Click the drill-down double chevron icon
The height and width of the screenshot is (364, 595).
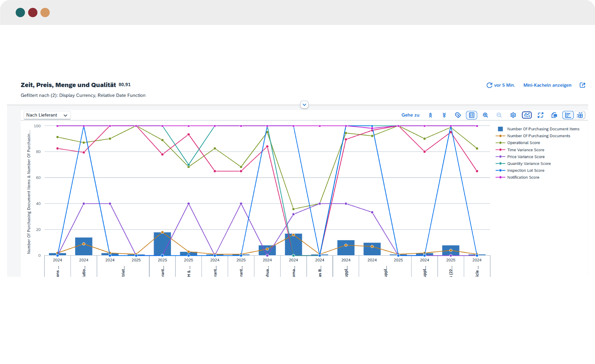pos(444,115)
